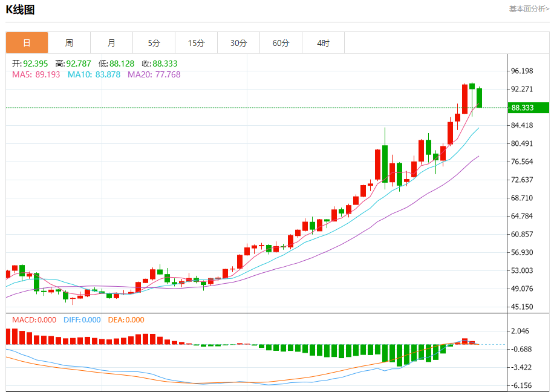Click the 开: 92.395 opening price readout
This screenshot has width=554, height=392.
coord(31,64)
